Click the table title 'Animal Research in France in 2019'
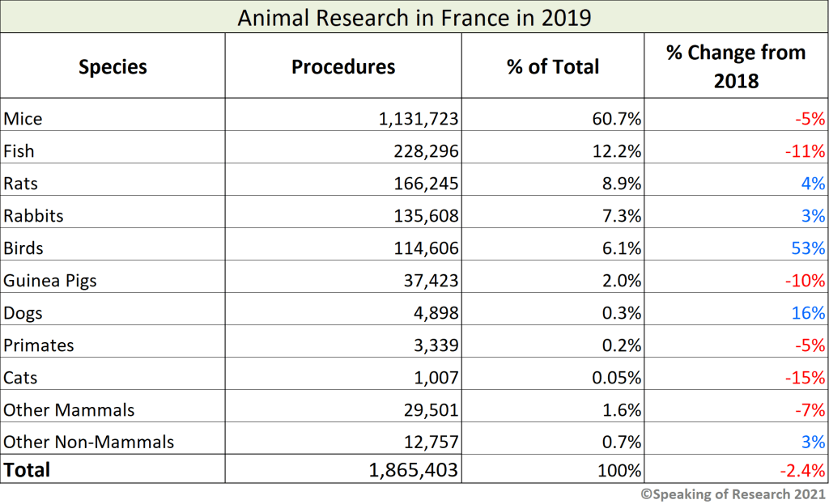Screen dimensions: 829x504 pos(413,17)
